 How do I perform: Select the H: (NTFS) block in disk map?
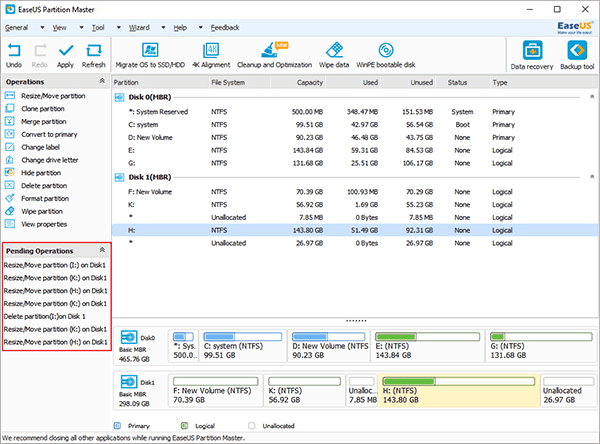click(459, 390)
